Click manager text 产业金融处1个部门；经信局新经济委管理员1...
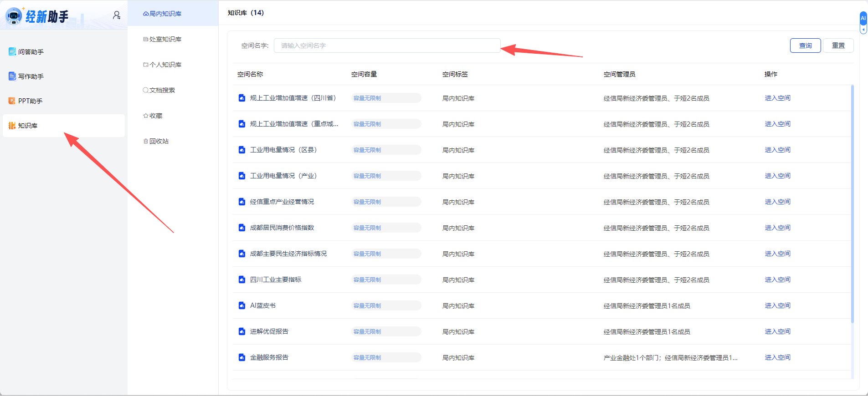868x396 pixels. point(670,358)
